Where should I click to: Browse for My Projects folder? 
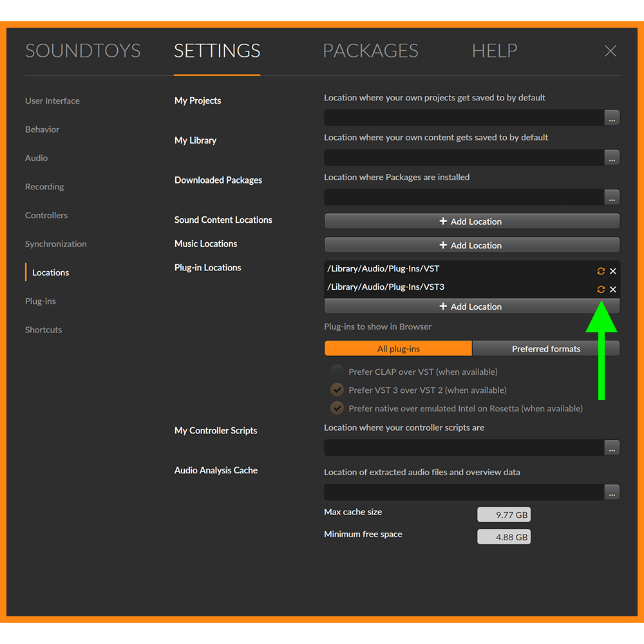tap(612, 118)
